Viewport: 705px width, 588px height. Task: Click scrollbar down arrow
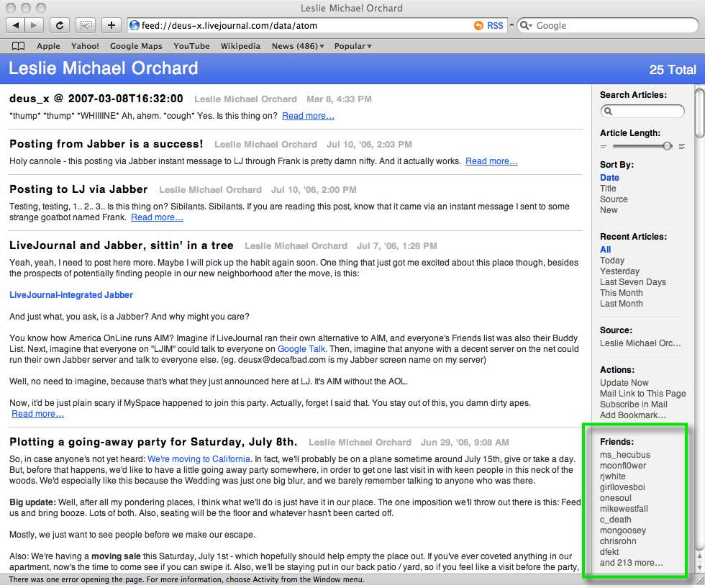(699, 567)
